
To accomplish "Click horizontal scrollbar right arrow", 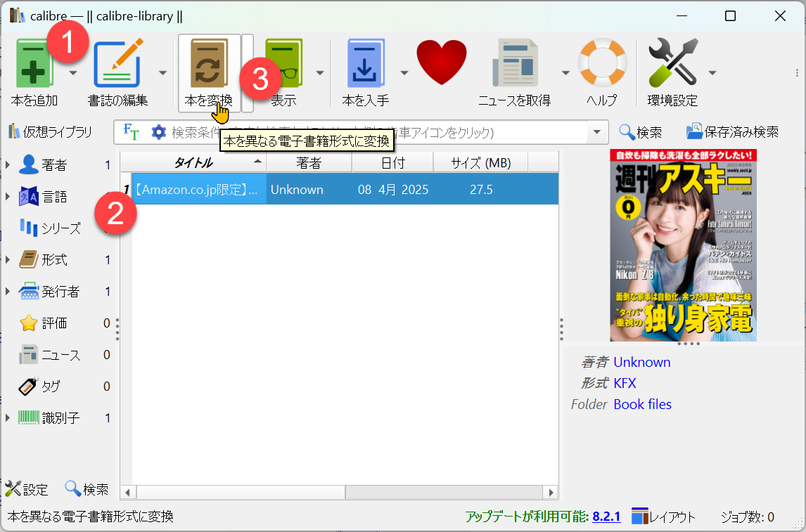I will (x=551, y=493).
